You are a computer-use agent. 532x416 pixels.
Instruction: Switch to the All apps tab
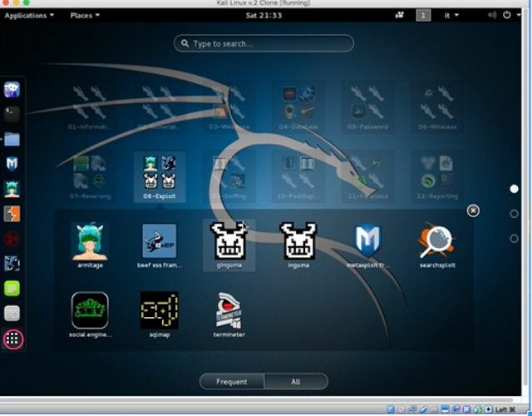point(296,382)
